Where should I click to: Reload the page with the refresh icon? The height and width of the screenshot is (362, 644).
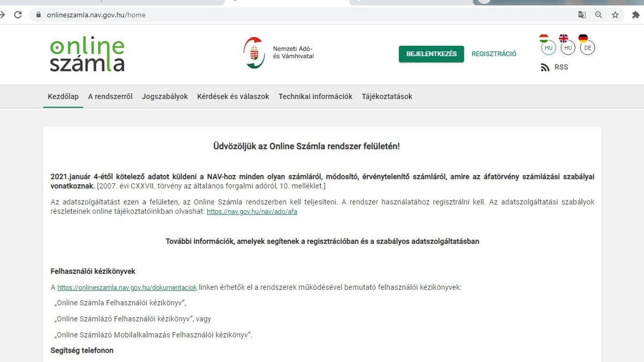pos(18,15)
